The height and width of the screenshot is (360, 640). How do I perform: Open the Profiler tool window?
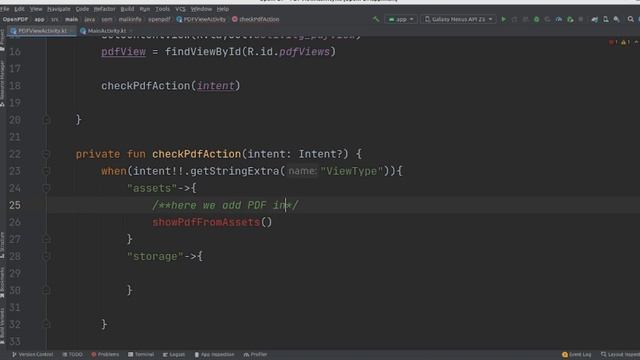255,354
